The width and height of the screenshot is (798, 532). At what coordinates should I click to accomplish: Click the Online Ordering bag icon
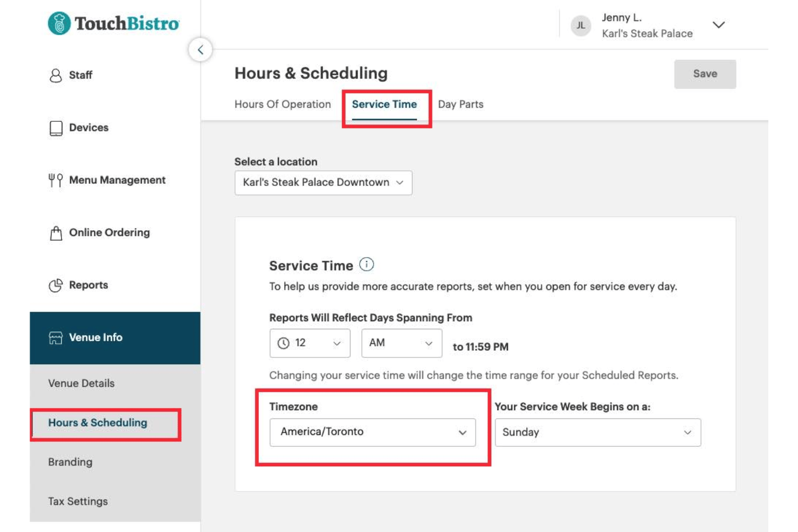pos(56,233)
